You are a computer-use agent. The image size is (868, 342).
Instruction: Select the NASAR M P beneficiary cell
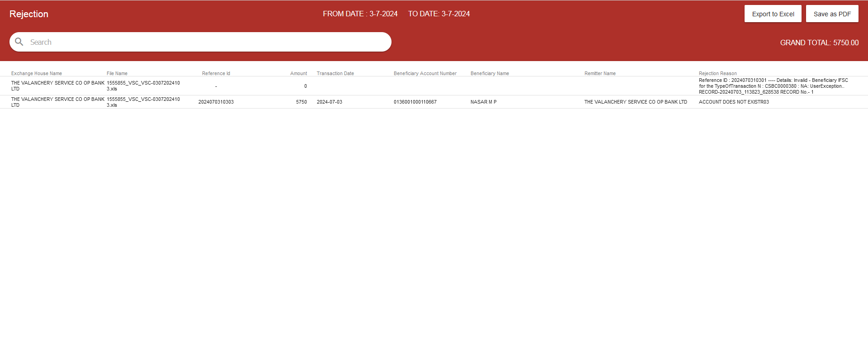pos(483,102)
